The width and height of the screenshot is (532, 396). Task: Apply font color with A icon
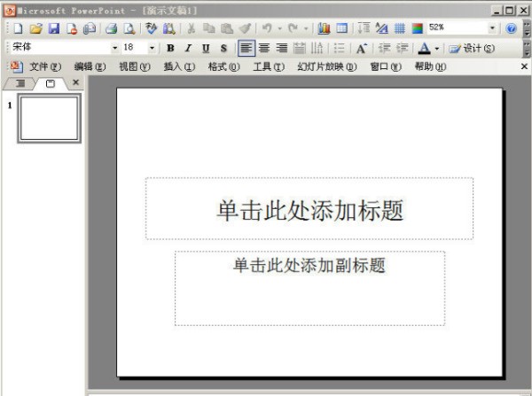tap(424, 48)
